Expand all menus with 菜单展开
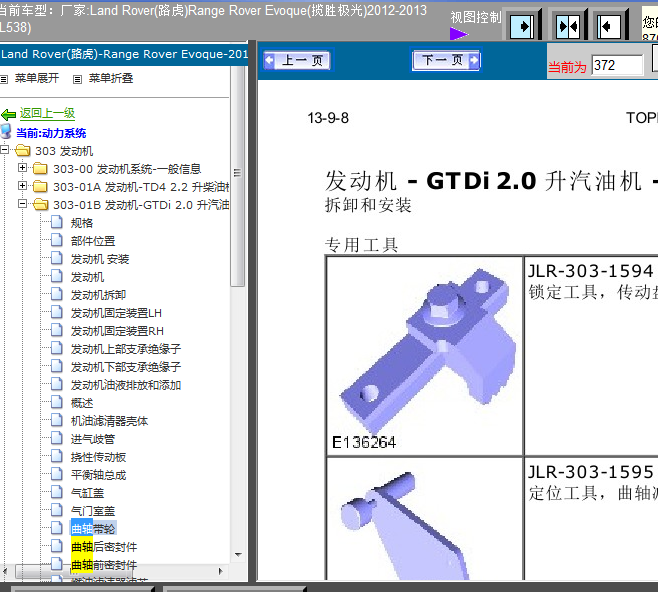 [x=37, y=78]
